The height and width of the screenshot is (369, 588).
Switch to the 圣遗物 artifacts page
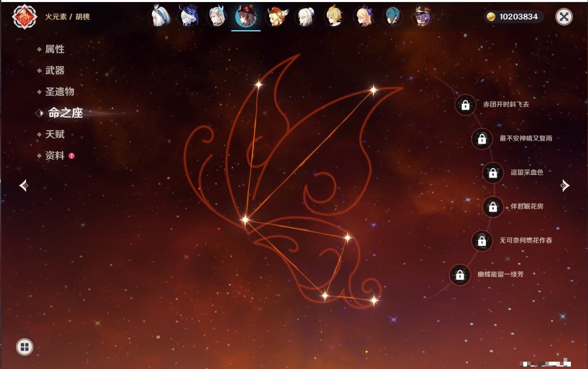pos(59,92)
